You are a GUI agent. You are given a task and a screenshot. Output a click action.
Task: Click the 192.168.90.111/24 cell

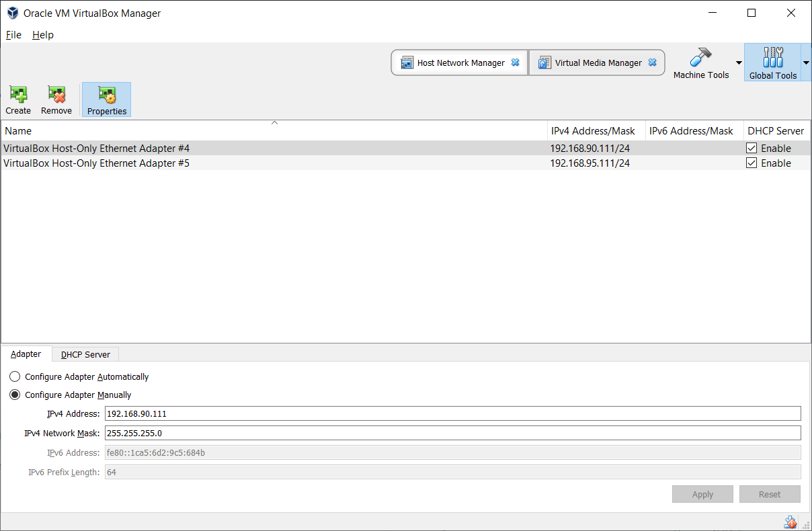590,148
